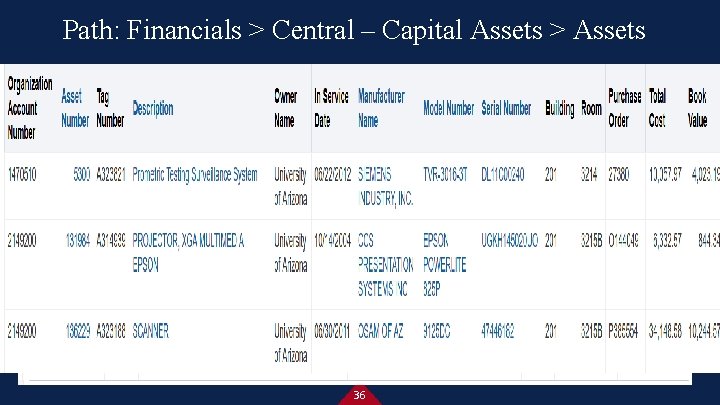Sort by Serial Number column header
The image size is (720, 405).
click(x=506, y=108)
